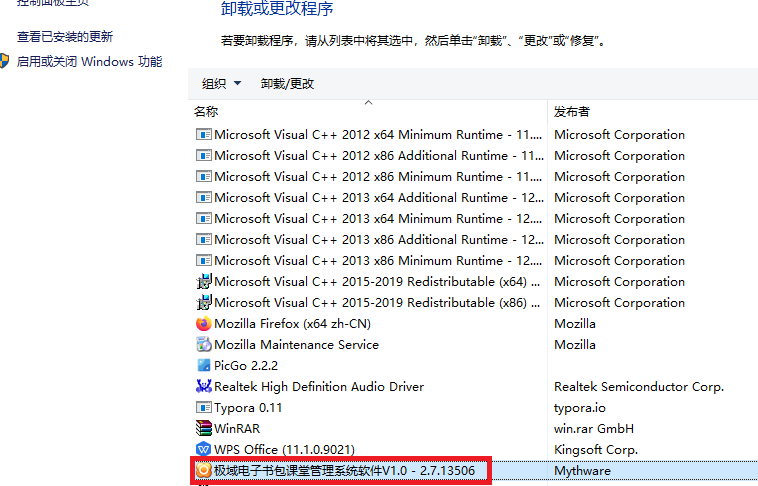Select Visual C++ 2015-2019 Redistributable (x64) entry
Viewport: 758px width, 486px height.
(377, 281)
